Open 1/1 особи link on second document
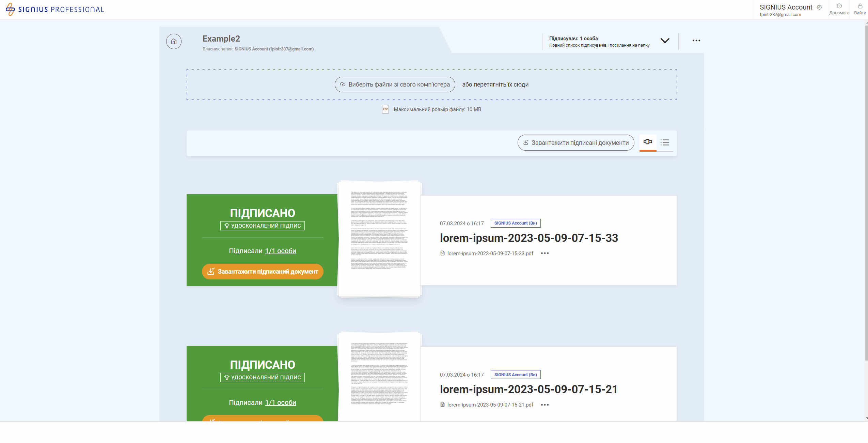 coord(281,403)
